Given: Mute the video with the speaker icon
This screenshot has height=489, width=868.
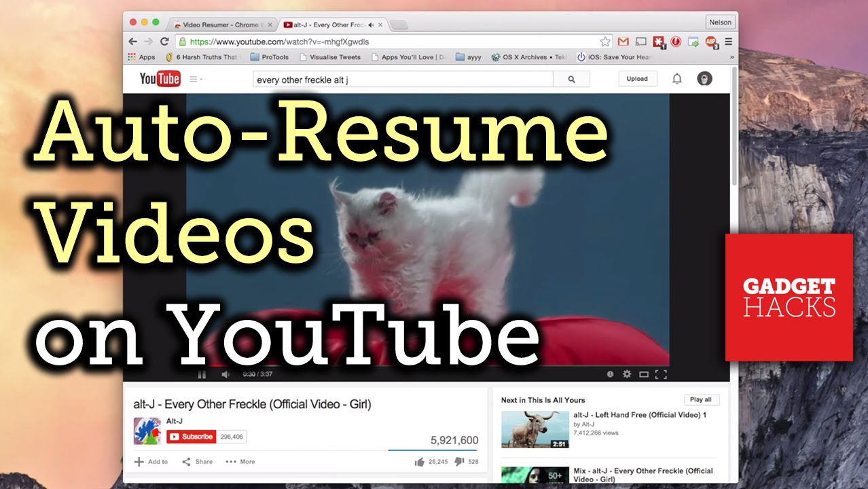Looking at the screenshot, I should [225, 374].
